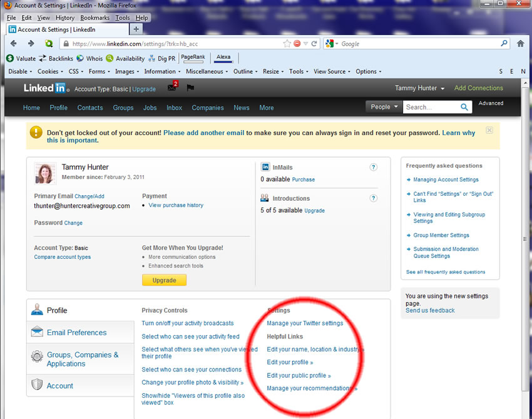Dismiss the add another email alert banner

click(x=490, y=130)
